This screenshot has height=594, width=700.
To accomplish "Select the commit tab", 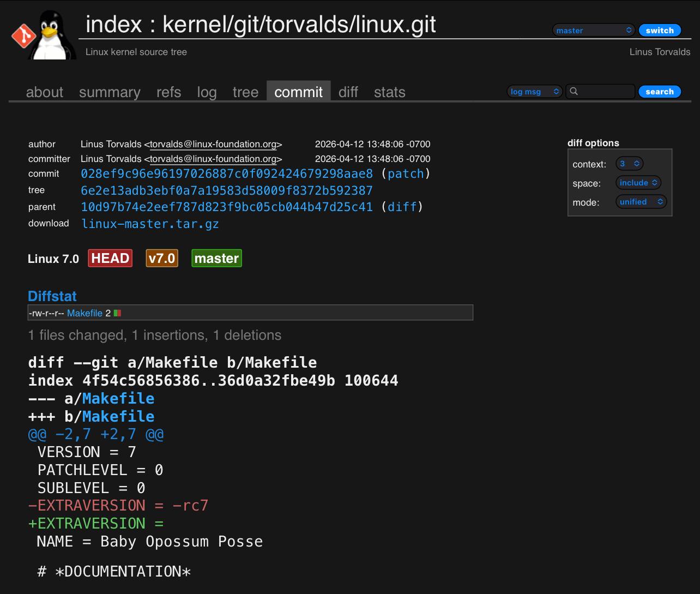I will [x=299, y=92].
